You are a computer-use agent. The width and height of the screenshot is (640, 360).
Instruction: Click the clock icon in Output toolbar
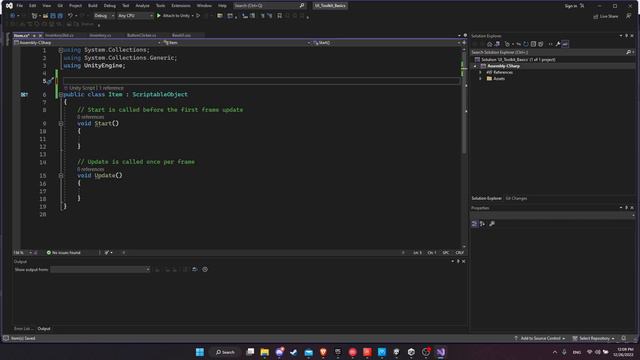tap(205, 269)
